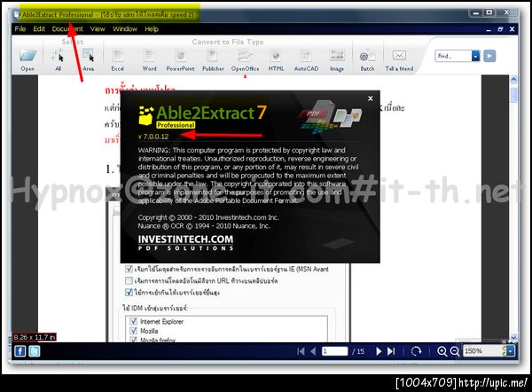Open the Find dropdown arrow

tap(475, 56)
